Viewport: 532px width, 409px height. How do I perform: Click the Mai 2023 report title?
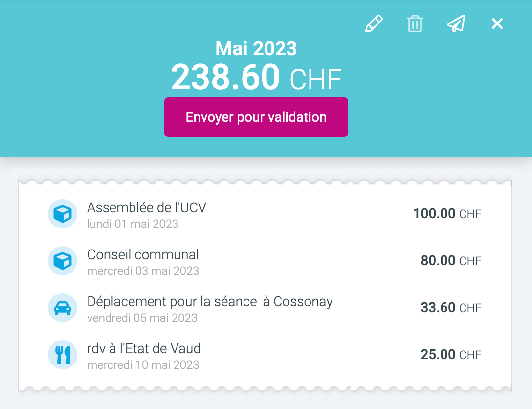coord(256,48)
